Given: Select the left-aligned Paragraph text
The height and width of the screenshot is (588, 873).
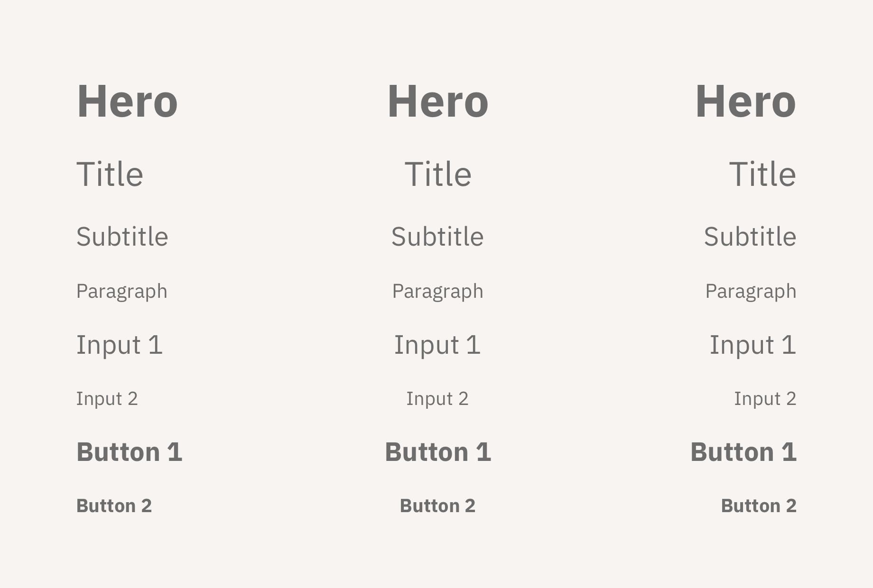Looking at the screenshot, I should pyautogui.click(x=122, y=292).
